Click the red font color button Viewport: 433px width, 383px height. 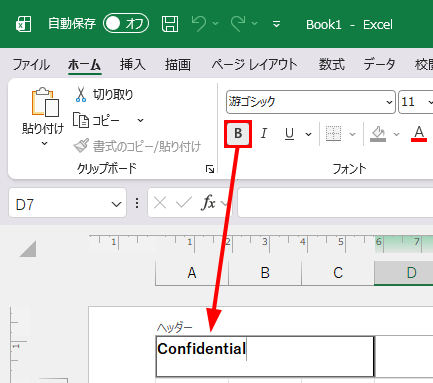419,134
